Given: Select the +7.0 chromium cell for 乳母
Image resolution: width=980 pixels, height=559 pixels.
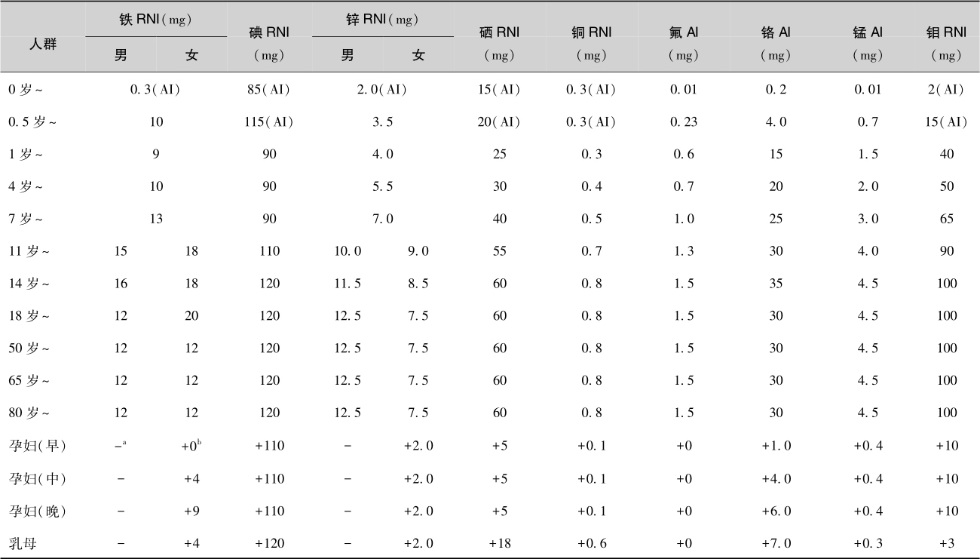Looking at the screenshot, I should pyautogui.click(x=776, y=543).
